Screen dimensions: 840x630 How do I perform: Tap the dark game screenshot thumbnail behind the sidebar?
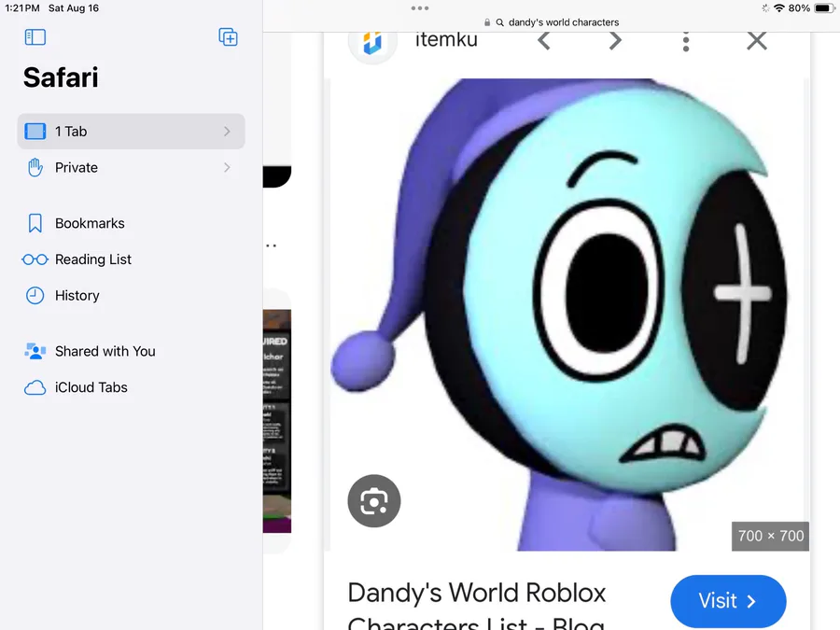(277, 421)
